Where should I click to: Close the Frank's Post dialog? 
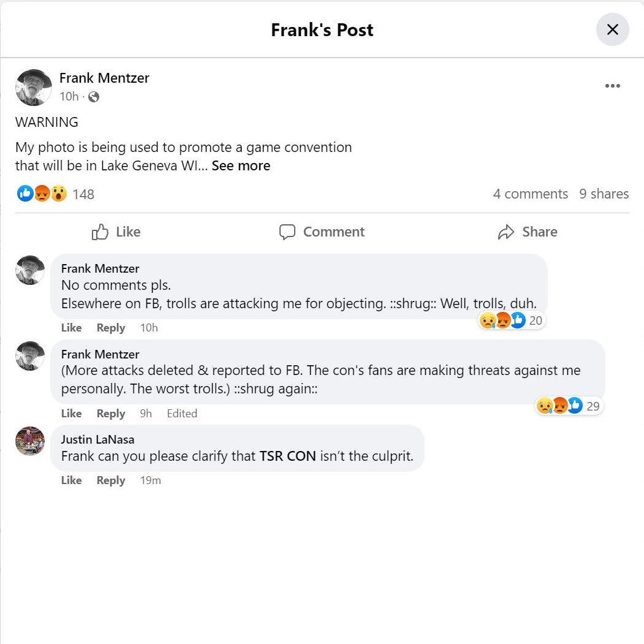[612, 29]
